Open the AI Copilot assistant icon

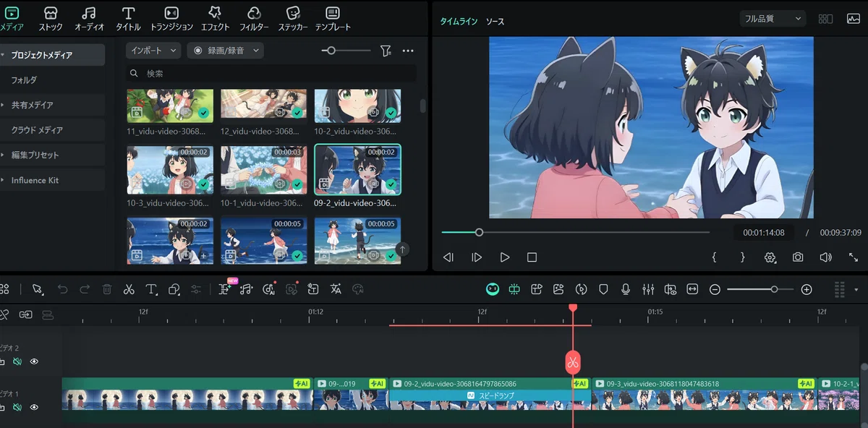[x=493, y=289]
